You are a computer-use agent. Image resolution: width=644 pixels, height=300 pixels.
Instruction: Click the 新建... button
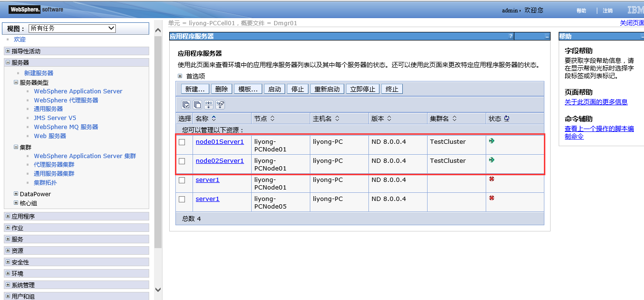pyautogui.click(x=195, y=89)
